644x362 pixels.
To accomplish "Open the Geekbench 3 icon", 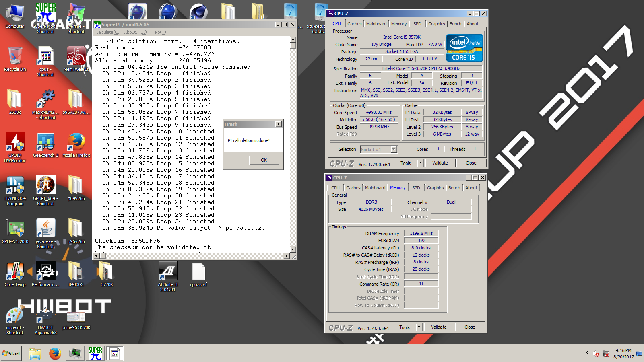I will pos(45,145).
